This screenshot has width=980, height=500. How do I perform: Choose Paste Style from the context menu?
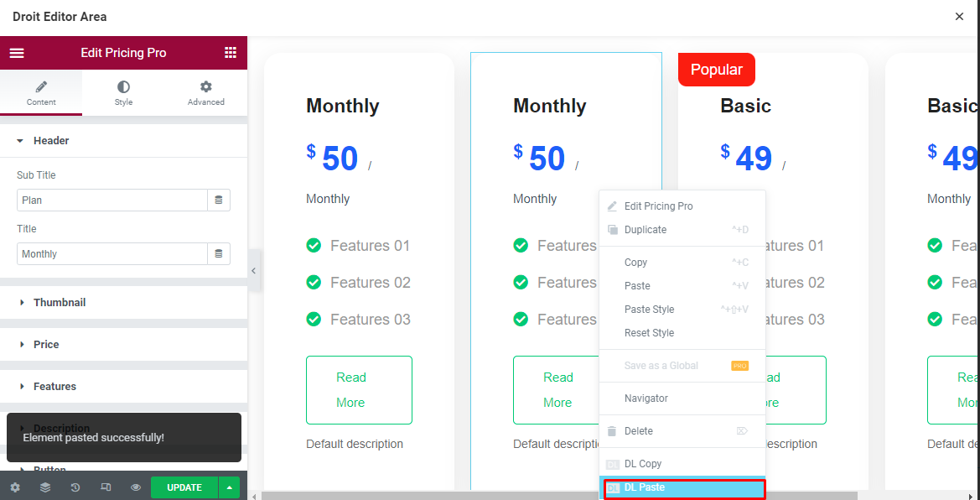click(x=682, y=309)
